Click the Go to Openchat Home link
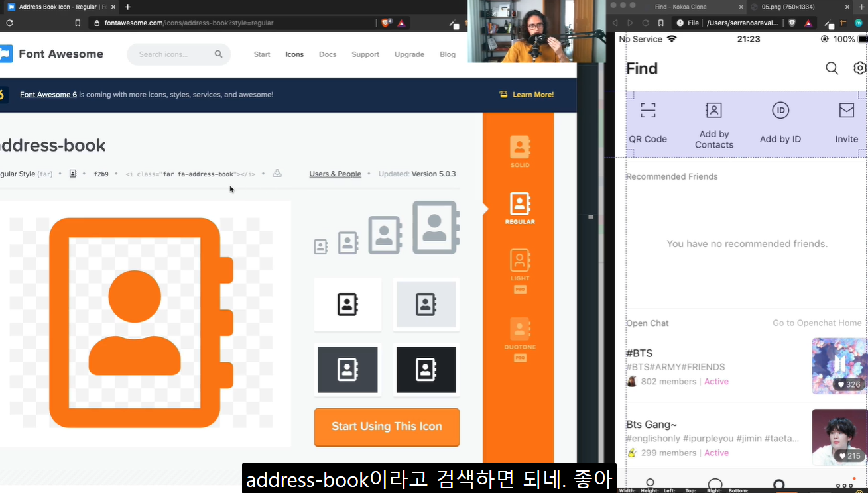Screen dimensions: 868x493 (817, 323)
